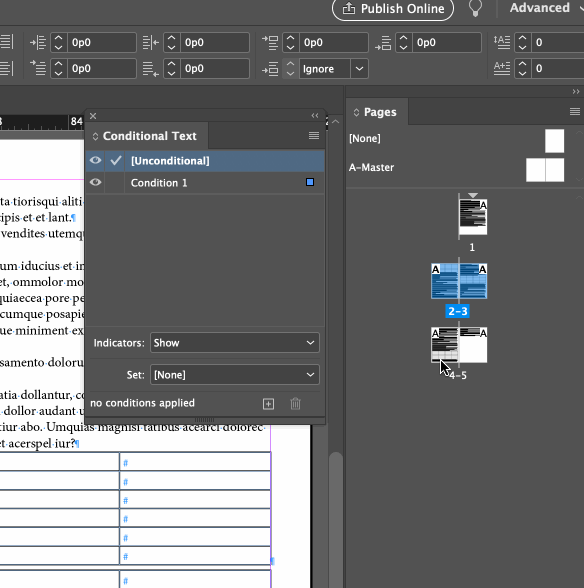Click the justify alignment icon bottom row

(x=6, y=68)
